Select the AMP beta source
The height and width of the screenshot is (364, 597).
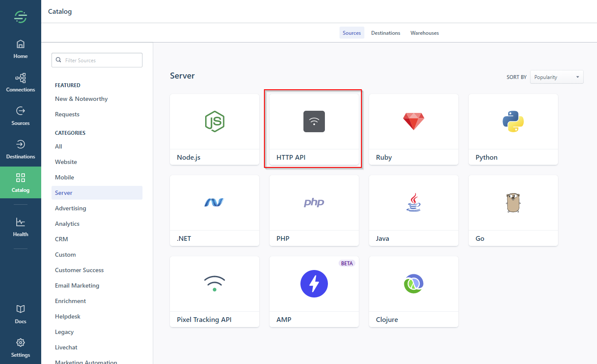pos(314,292)
